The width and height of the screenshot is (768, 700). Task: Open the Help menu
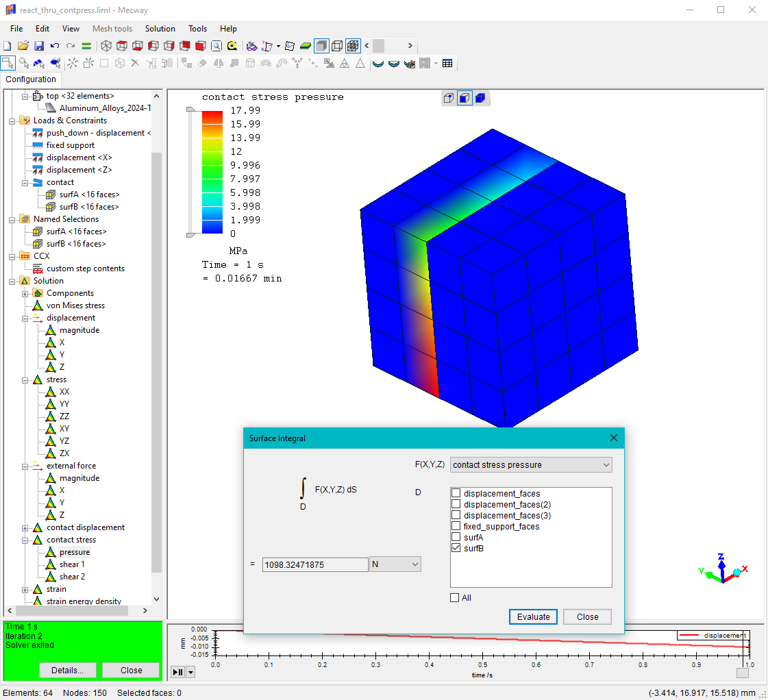click(x=228, y=29)
